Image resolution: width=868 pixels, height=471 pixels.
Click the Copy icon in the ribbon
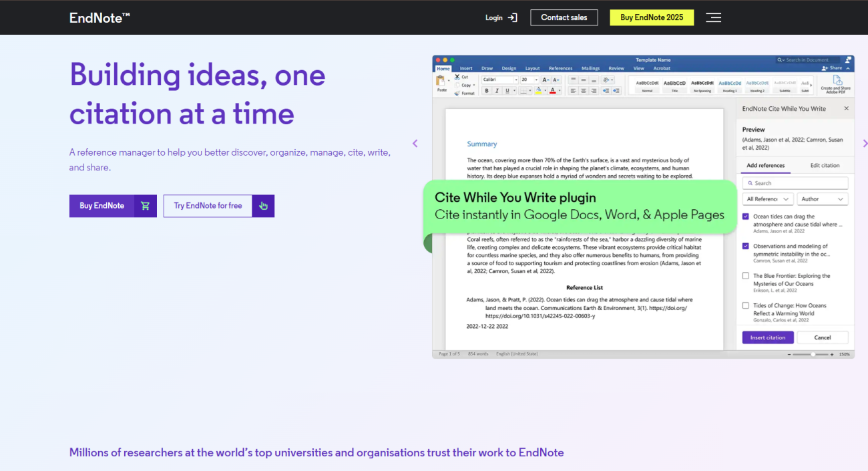pos(457,85)
